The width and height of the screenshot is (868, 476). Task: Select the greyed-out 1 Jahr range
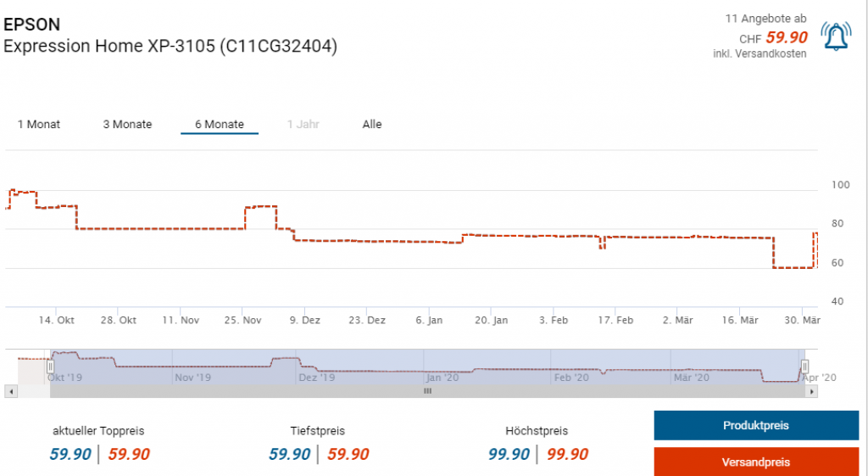(302, 125)
